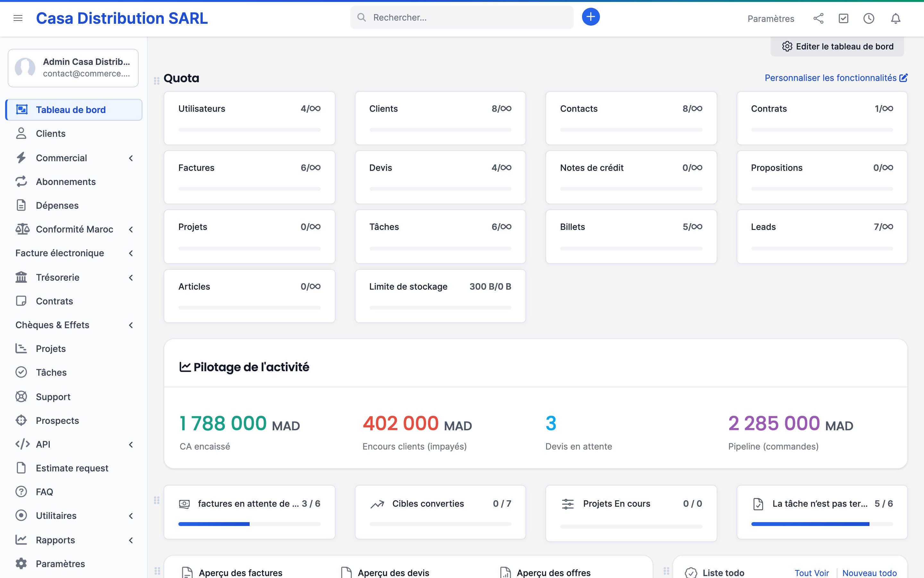This screenshot has height=578, width=924.
Task: Click the Commercial lightning bolt icon
Action: point(21,157)
